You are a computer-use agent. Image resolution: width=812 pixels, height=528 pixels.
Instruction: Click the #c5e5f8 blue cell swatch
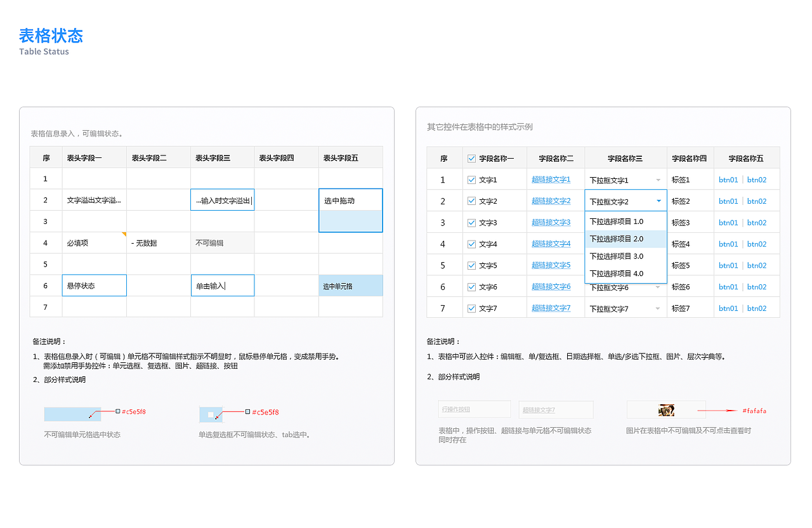click(x=72, y=414)
